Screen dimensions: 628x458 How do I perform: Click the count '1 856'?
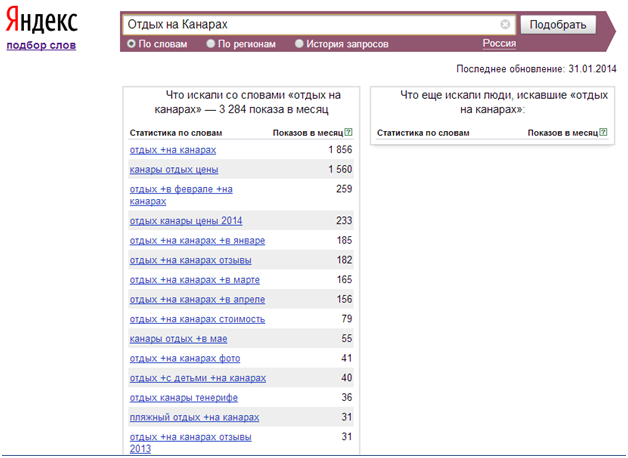[x=340, y=150]
